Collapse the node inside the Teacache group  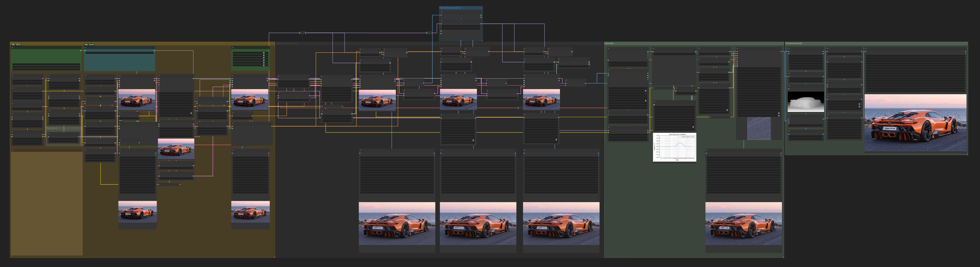click(48, 133)
